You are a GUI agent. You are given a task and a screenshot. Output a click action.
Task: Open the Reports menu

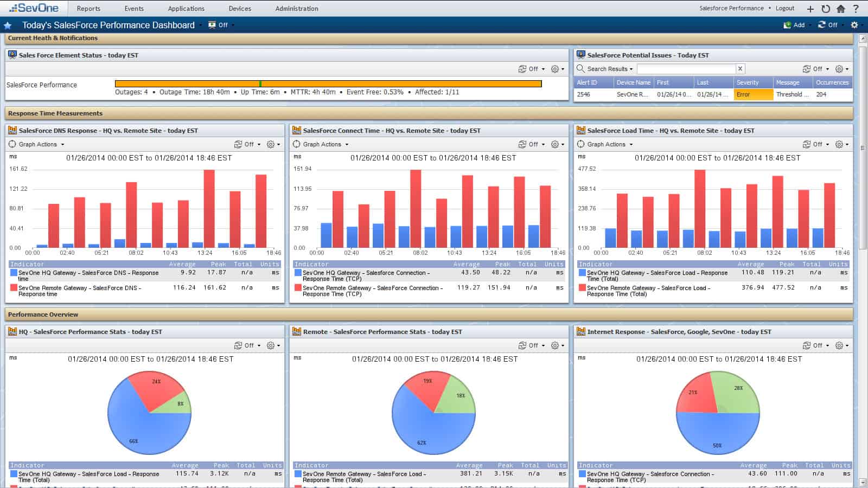(88, 9)
